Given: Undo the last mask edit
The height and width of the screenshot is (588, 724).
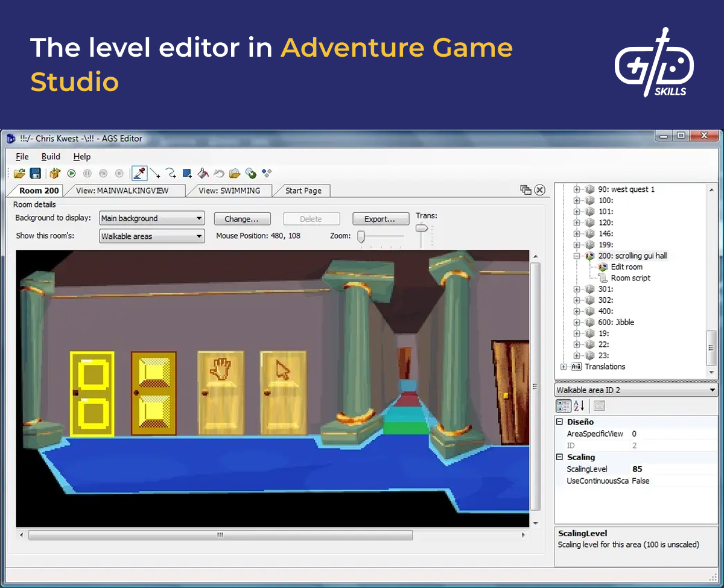Looking at the screenshot, I should pyautogui.click(x=218, y=173).
